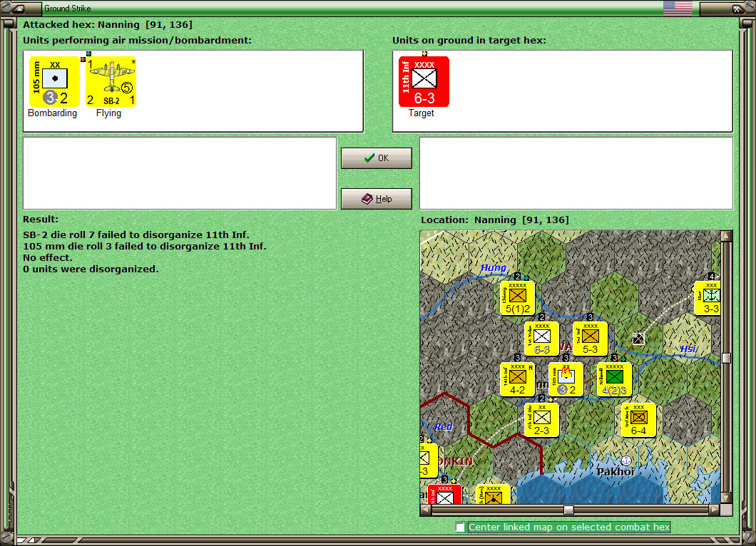
Task: Click the map horizontal scrollbar thumb
Action: click(x=569, y=510)
